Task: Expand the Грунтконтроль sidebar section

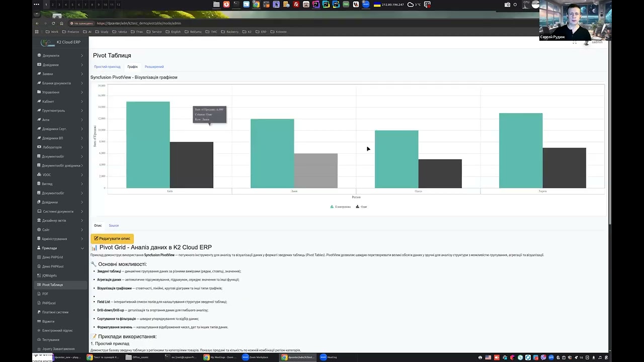Action: [x=60, y=111]
